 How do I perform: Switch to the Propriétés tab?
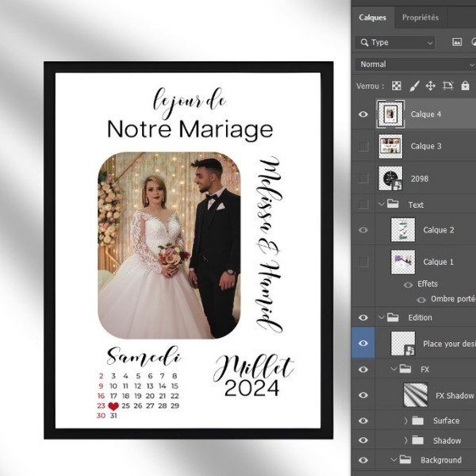click(420, 17)
